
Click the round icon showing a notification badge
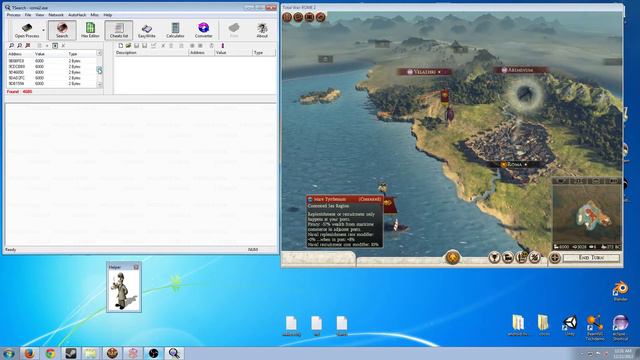pos(521,258)
